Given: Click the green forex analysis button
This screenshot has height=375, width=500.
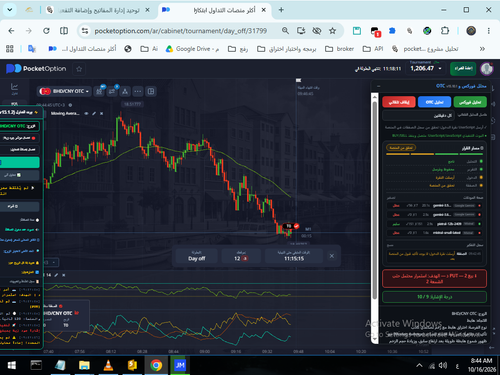Looking at the screenshot, I should pos(470,102).
